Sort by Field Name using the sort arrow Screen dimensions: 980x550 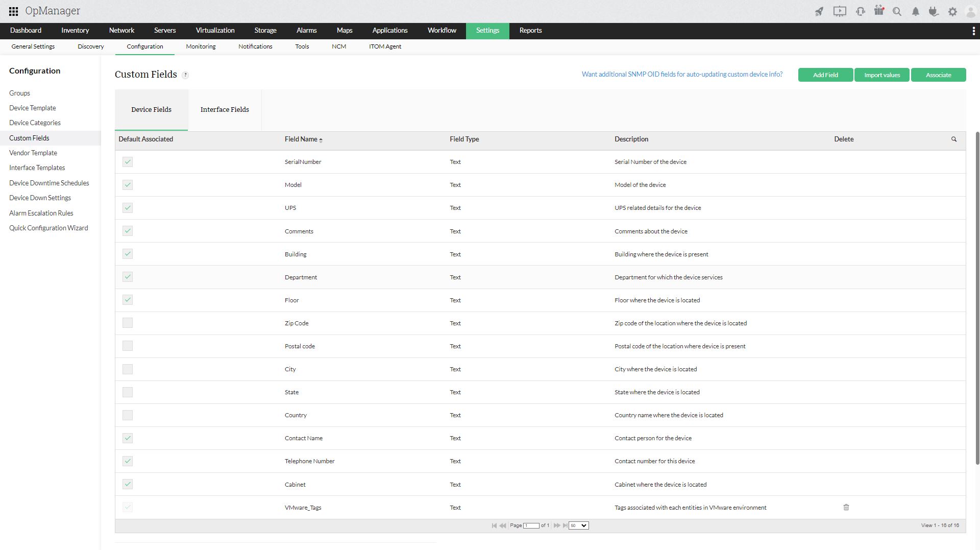[x=321, y=139]
